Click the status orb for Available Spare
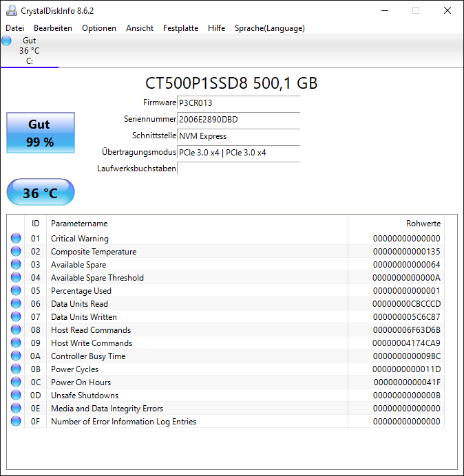464x476 pixels. click(16, 264)
